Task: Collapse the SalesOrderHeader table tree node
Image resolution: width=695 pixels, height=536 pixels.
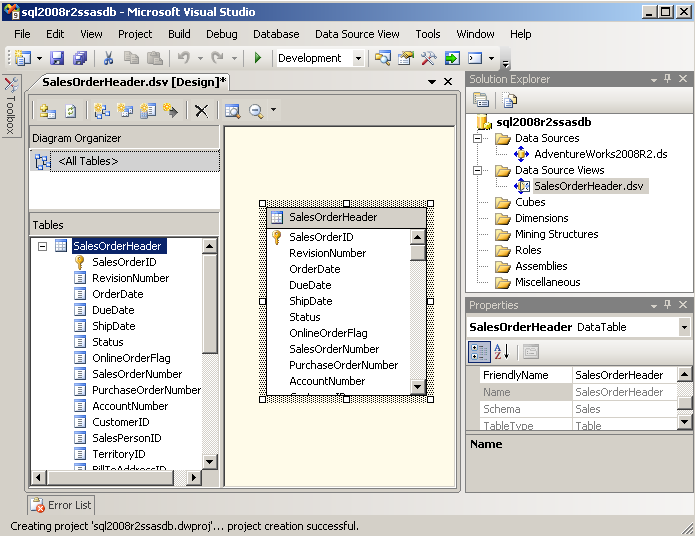Action: click(43, 246)
